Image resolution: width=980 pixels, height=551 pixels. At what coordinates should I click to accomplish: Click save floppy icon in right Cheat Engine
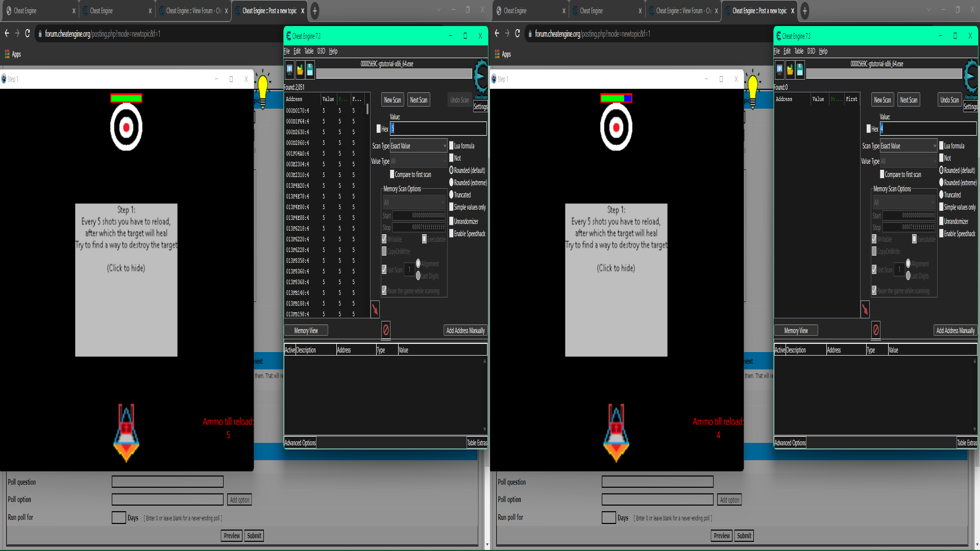click(x=800, y=69)
